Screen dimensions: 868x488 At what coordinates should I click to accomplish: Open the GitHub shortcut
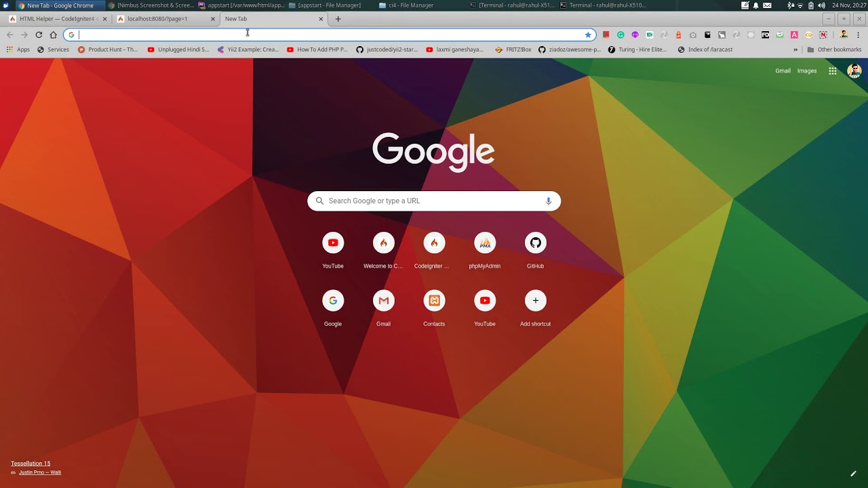(535, 250)
